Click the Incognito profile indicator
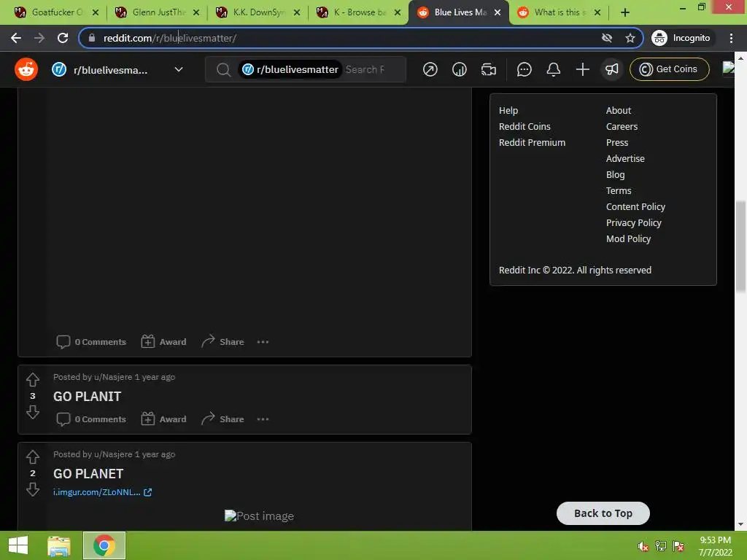The height and width of the screenshot is (560, 747). (681, 38)
